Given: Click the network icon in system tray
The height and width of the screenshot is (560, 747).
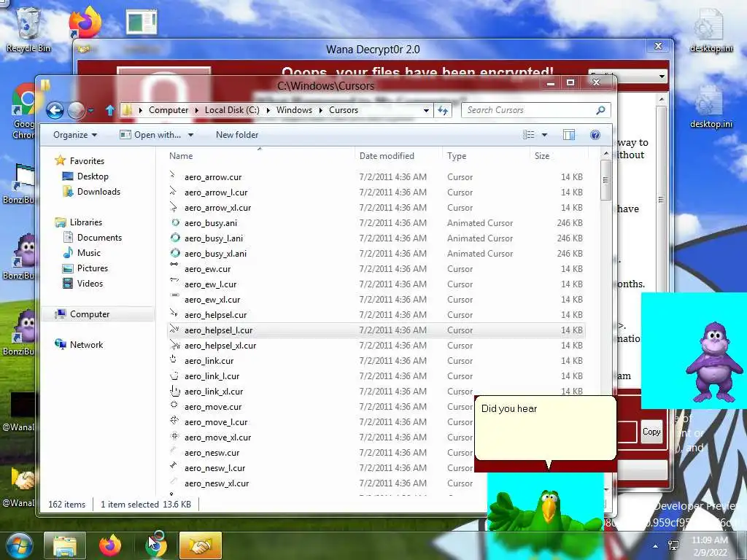Looking at the screenshot, I should pos(673,545).
